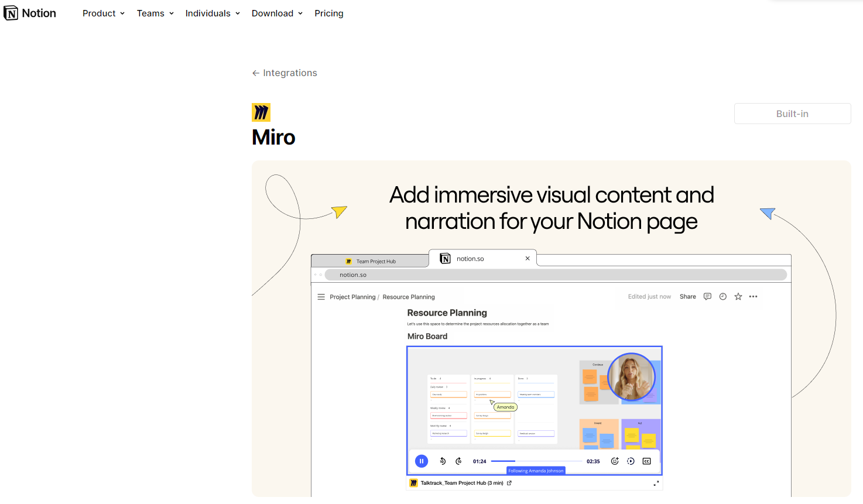
Task: Add an emoji reaction to Talktrack
Action: [x=615, y=461]
